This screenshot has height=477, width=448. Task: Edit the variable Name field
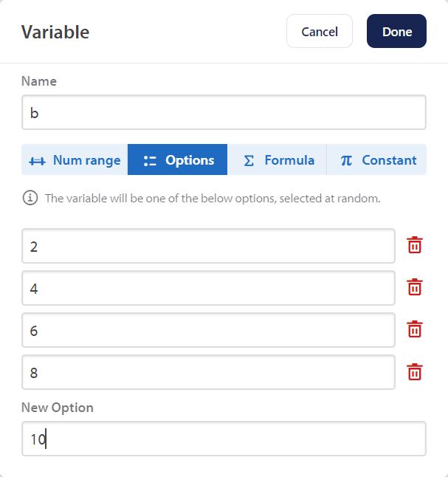(224, 112)
